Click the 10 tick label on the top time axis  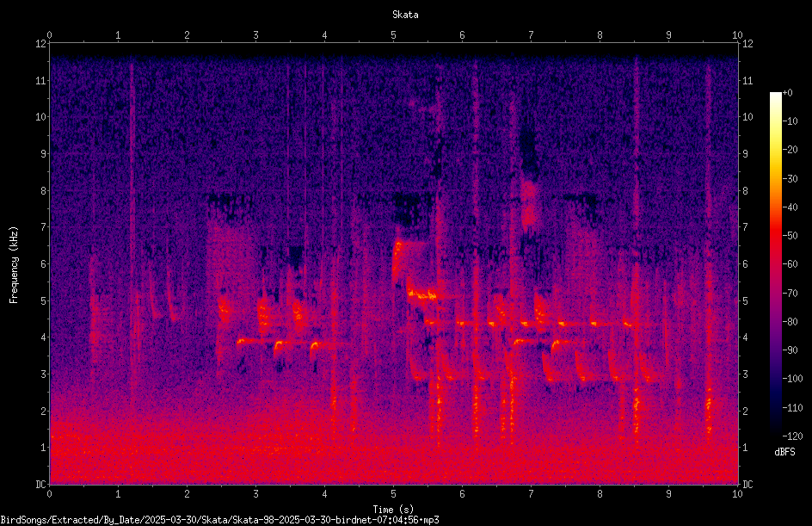click(x=737, y=35)
